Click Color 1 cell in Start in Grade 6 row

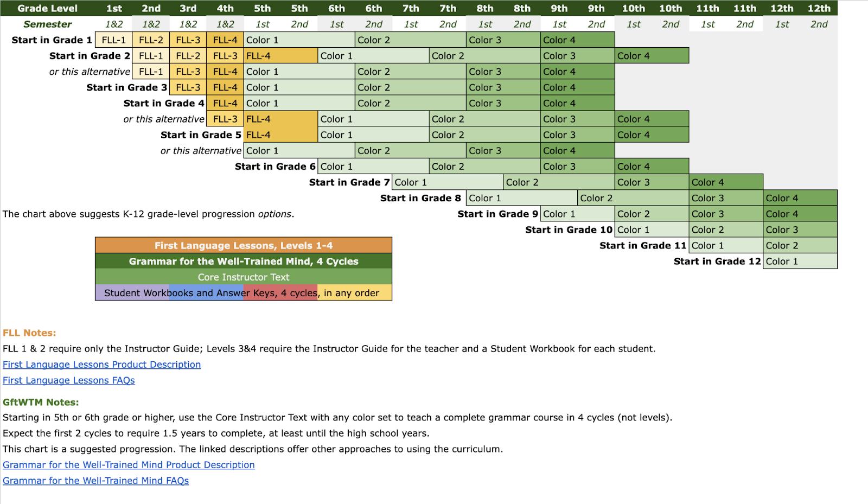click(x=374, y=167)
